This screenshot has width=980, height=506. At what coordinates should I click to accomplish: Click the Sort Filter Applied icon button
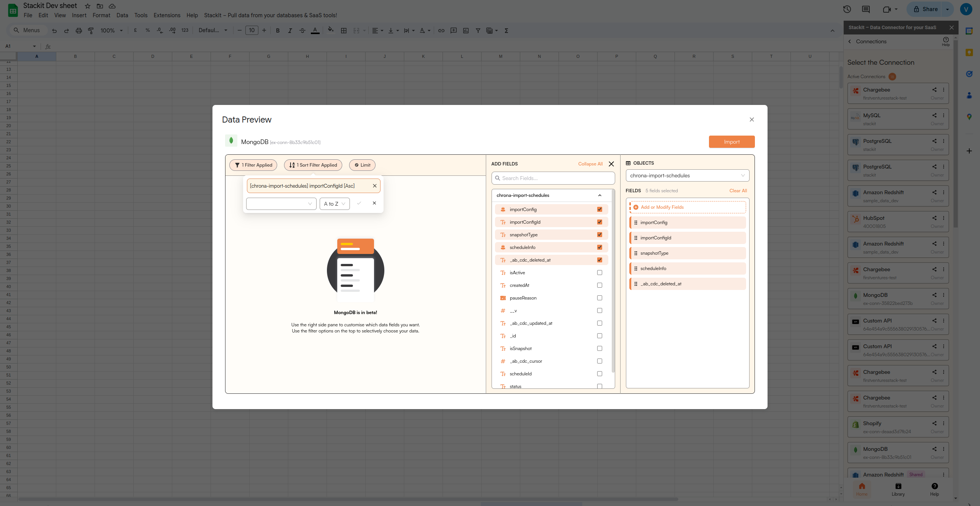(313, 165)
